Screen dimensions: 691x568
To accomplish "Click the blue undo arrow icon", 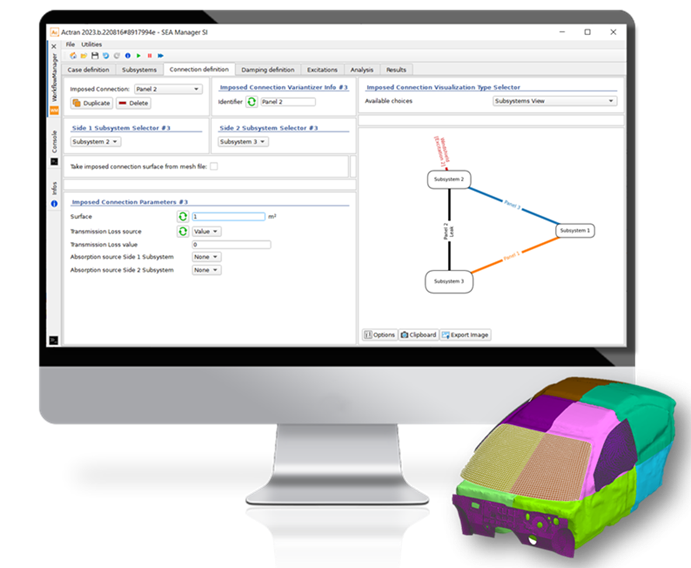I will tap(106, 56).
